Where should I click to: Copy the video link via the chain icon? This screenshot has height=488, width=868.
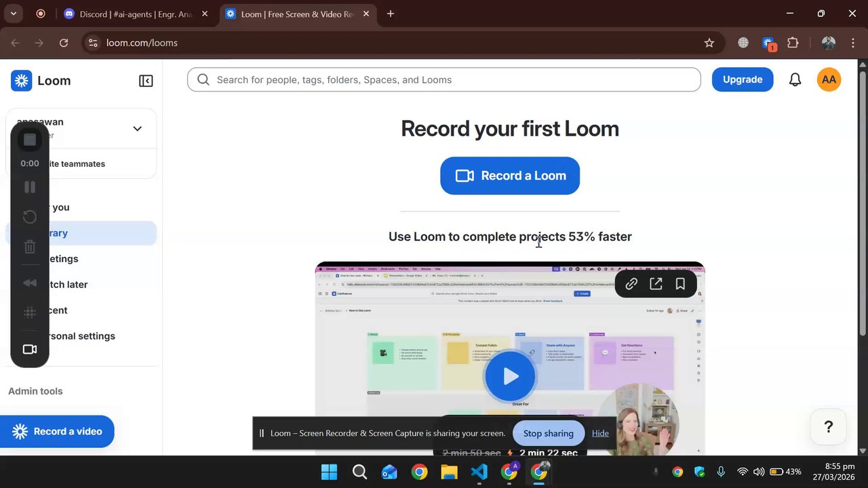[x=631, y=285]
